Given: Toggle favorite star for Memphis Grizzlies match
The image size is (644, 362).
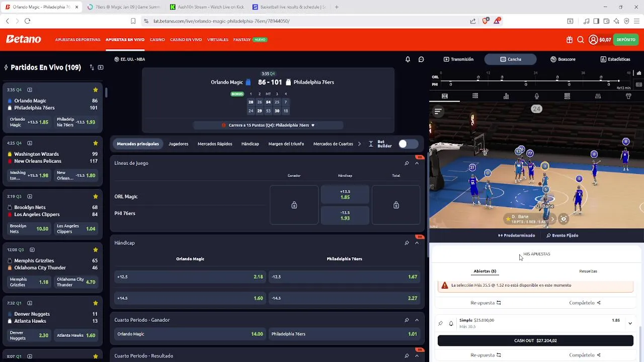Looking at the screenshot, I should [x=96, y=250].
